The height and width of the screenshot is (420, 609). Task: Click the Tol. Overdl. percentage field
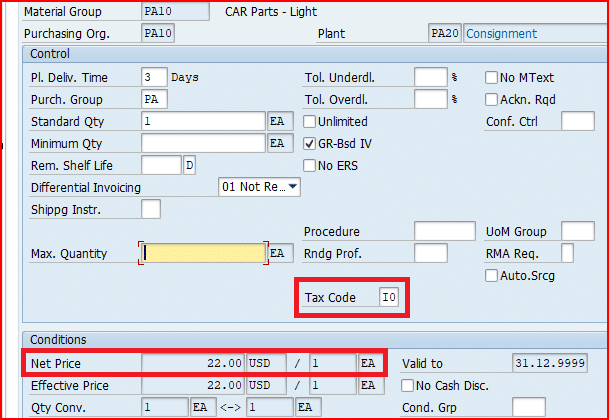[430, 99]
